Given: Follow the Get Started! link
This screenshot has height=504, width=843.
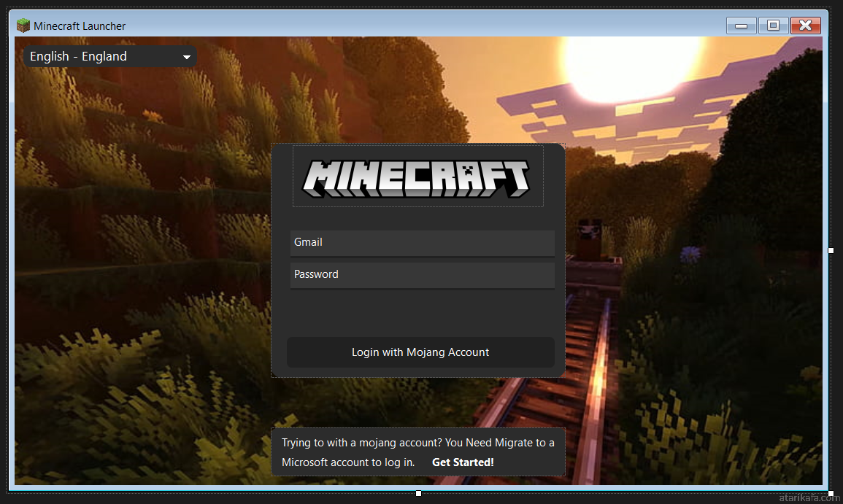Looking at the screenshot, I should point(463,462).
